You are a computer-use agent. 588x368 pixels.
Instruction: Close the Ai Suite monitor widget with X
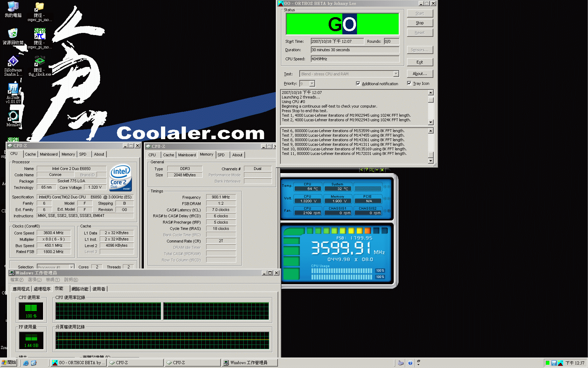[382, 170]
